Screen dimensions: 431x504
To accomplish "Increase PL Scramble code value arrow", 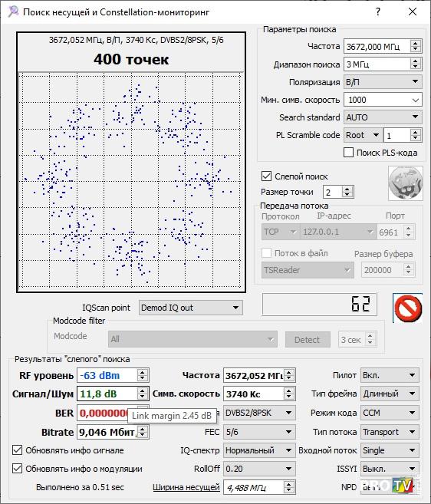I will [x=416, y=132].
